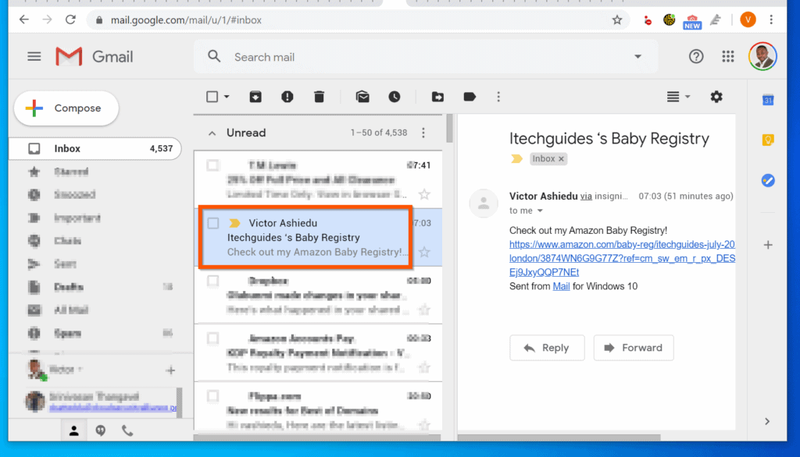Image resolution: width=800 pixels, height=457 pixels.
Task: Switch to the Hangouts conversations tab
Action: click(101, 431)
